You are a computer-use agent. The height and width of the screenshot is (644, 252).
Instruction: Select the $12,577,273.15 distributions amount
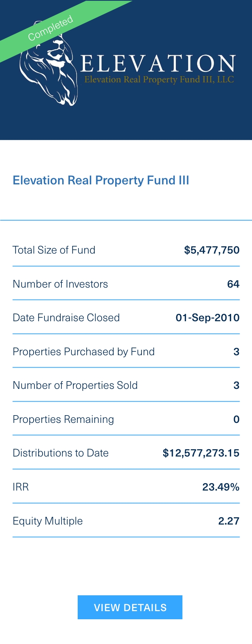pos(201,453)
